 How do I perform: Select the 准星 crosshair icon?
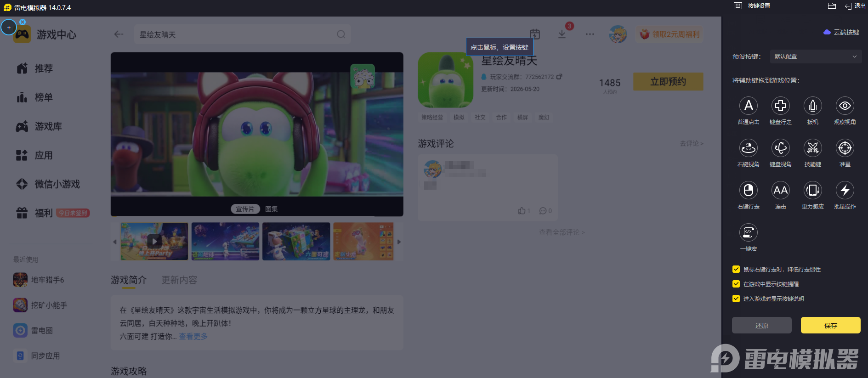click(x=845, y=148)
